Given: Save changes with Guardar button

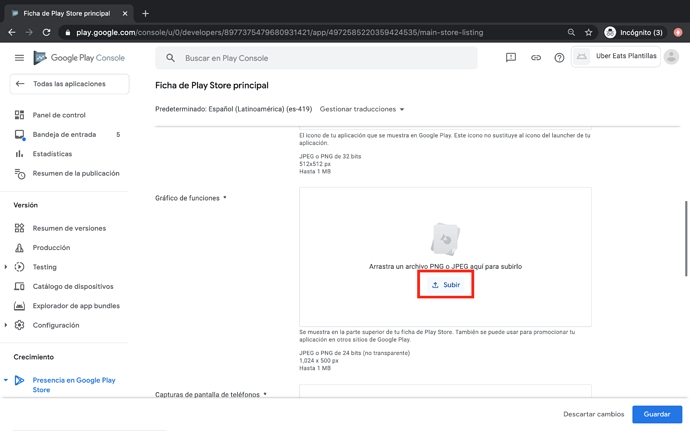Looking at the screenshot, I should click(656, 414).
